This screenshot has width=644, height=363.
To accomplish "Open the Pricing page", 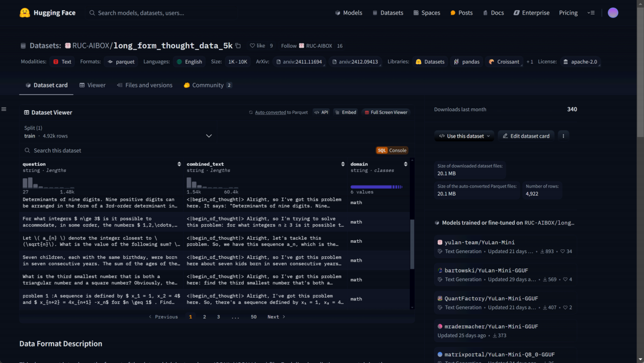I will [568, 13].
